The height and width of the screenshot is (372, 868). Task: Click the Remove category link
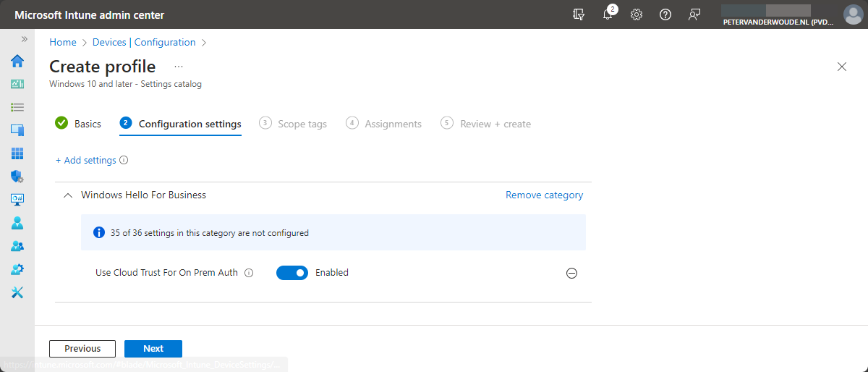coord(544,195)
